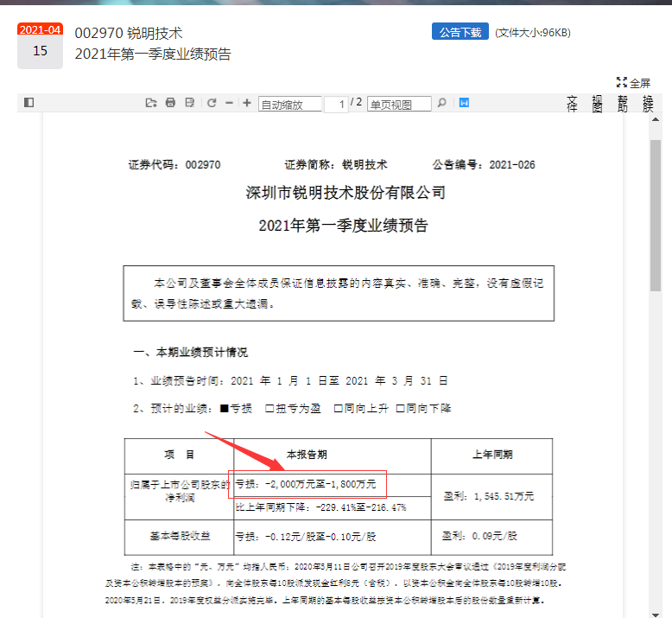Click the '归属于上市公司股东的净利润' row label
Image resolution: width=672 pixels, height=618 pixels.
(x=180, y=491)
